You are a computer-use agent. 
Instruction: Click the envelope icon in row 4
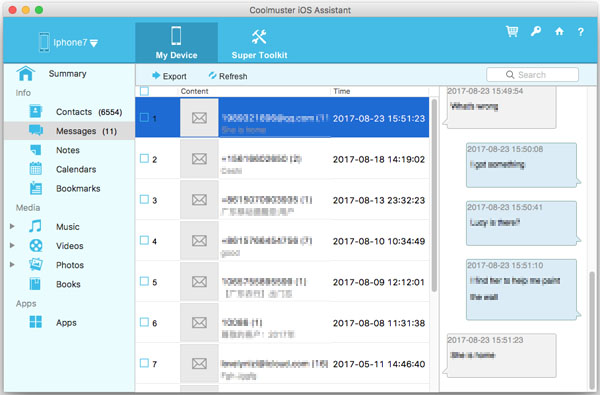pyautogui.click(x=199, y=241)
